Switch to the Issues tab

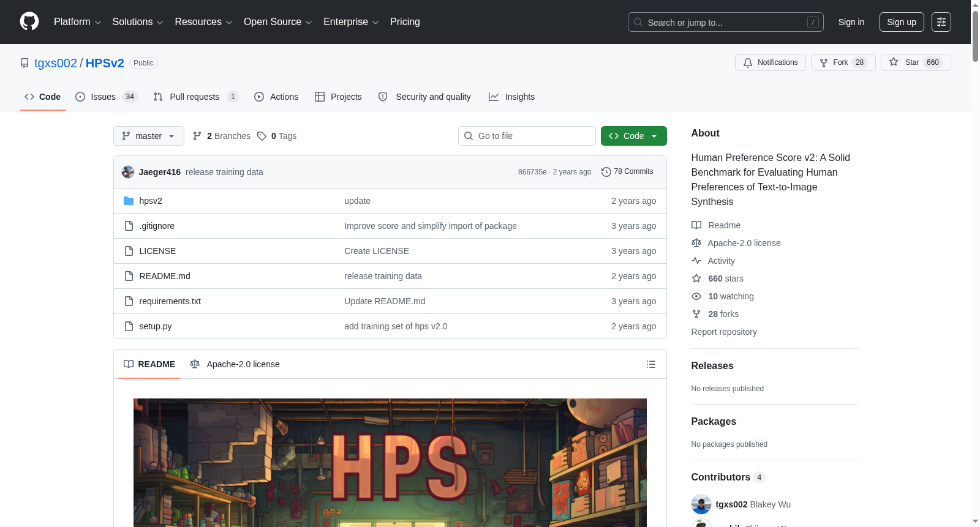pyautogui.click(x=106, y=97)
